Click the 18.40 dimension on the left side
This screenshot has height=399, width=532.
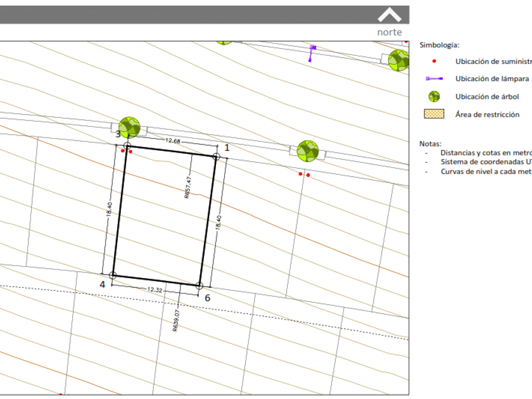109,209
